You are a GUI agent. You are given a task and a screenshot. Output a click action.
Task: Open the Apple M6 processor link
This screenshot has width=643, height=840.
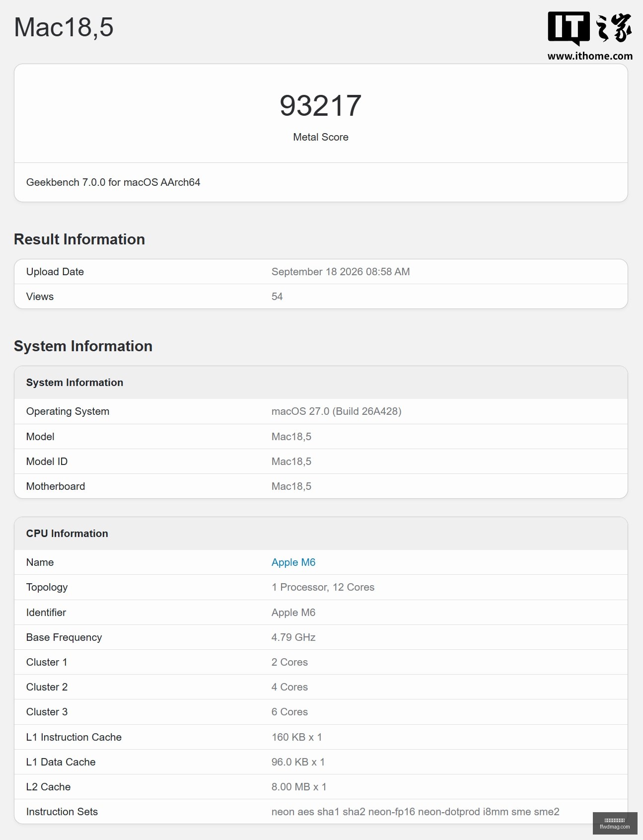(x=293, y=562)
